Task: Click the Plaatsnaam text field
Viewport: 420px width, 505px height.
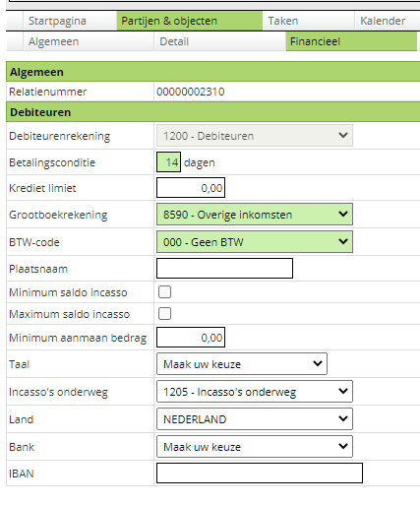Action: tap(224, 269)
